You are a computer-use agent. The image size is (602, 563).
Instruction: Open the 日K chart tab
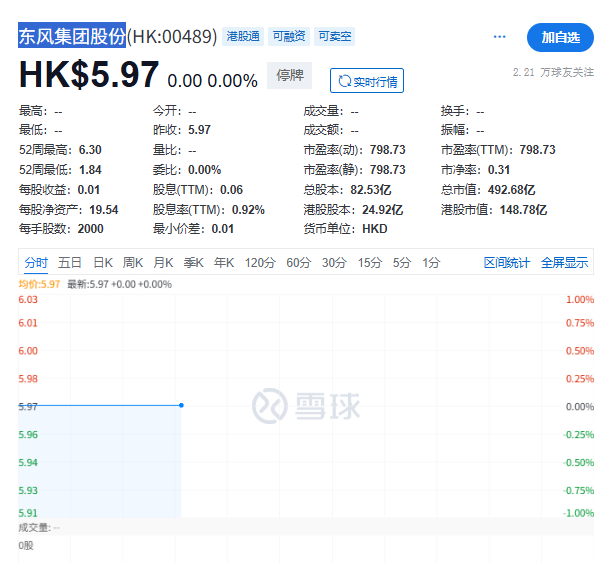click(x=103, y=263)
